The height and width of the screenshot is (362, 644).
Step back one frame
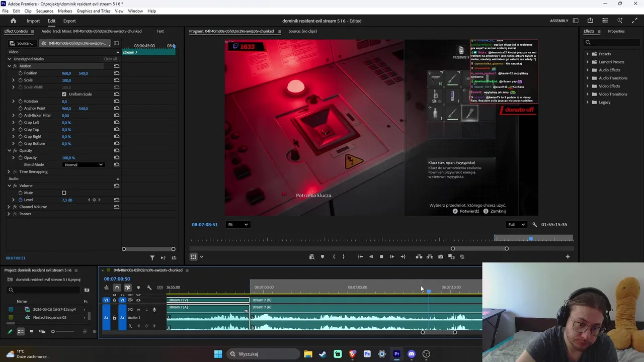coord(371,257)
